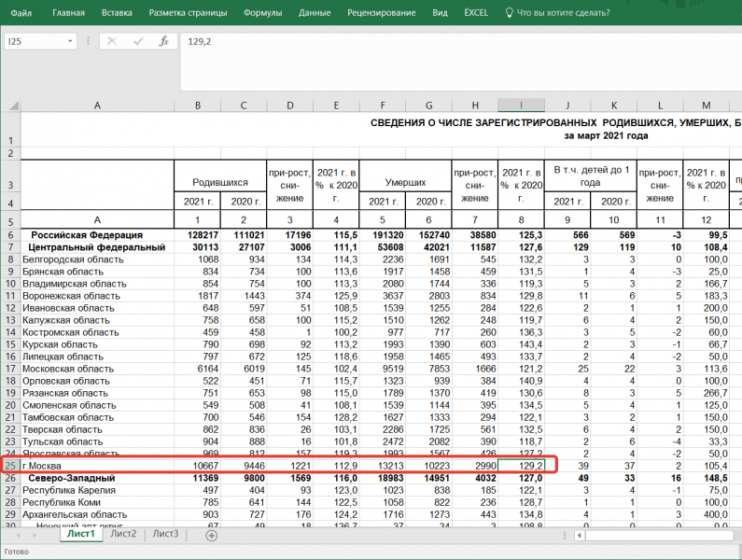Click the 'за март 2021 года' title text
This screenshot has height=560, width=742.
[x=606, y=136]
